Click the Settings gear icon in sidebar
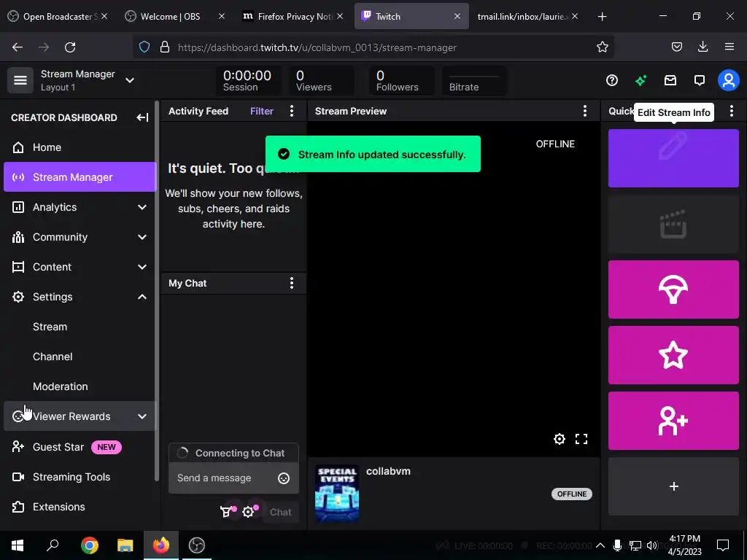This screenshot has width=747, height=560. click(x=18, y=297)
